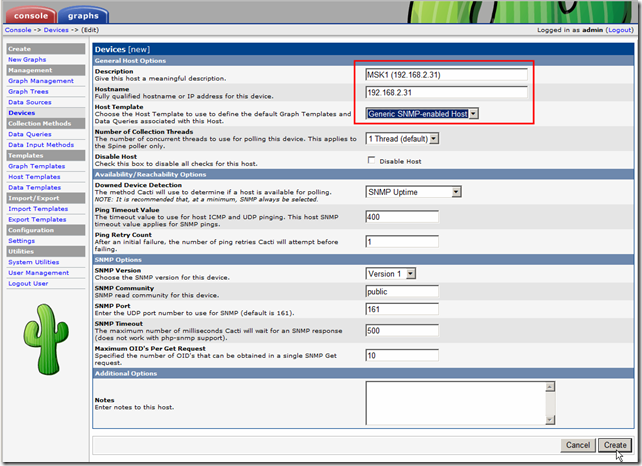Image resolution: width=642 pixels, height=466 pixels.
Task: Switch to the graphs tab
Action: [x=83, y=15]
